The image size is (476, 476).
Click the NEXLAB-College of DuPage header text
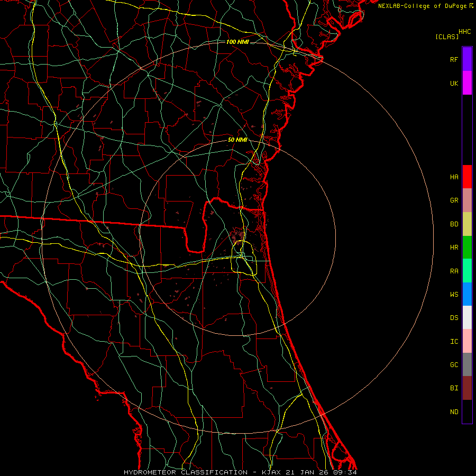tap(422, 6)
